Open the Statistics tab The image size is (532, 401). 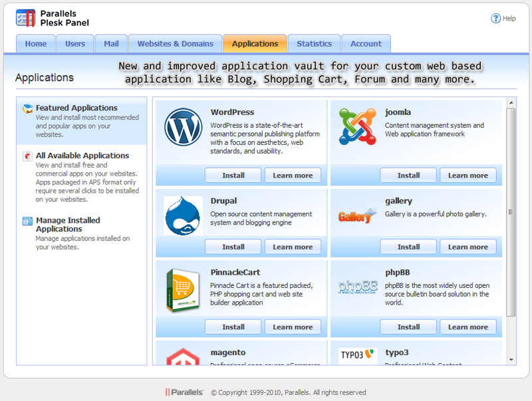[x=313, y=44]
